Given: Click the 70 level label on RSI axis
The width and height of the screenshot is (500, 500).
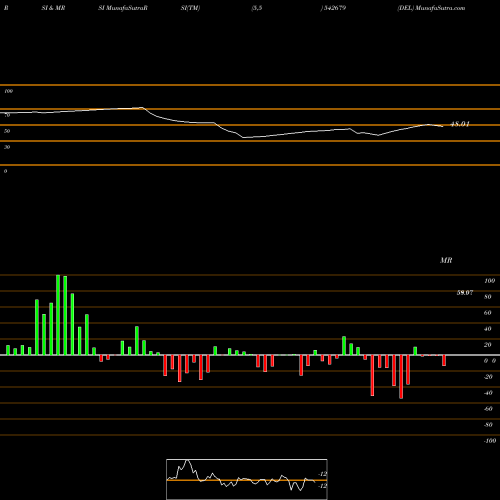Looking at the screenshot, I should click(7, 115).
